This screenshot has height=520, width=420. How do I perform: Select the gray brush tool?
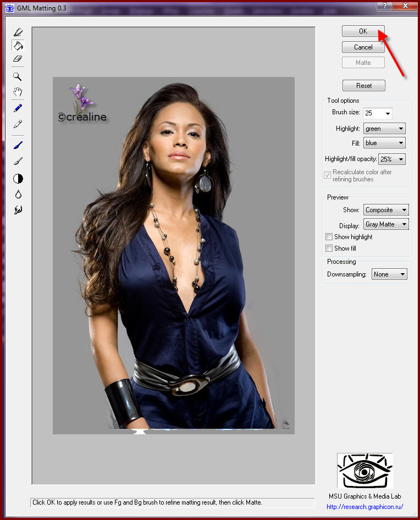18,161
